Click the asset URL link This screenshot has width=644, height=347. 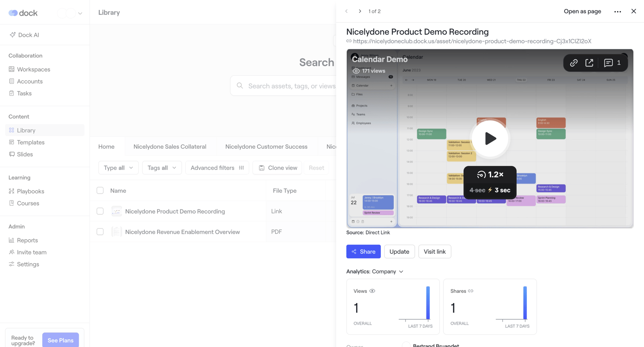[x=472, y=41]
